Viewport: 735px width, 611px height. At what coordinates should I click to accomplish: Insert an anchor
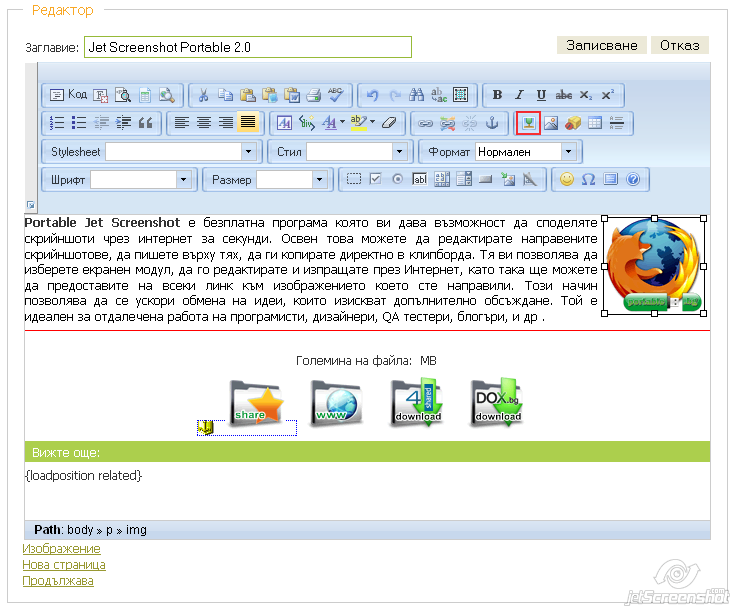click(x=492, y=123)
